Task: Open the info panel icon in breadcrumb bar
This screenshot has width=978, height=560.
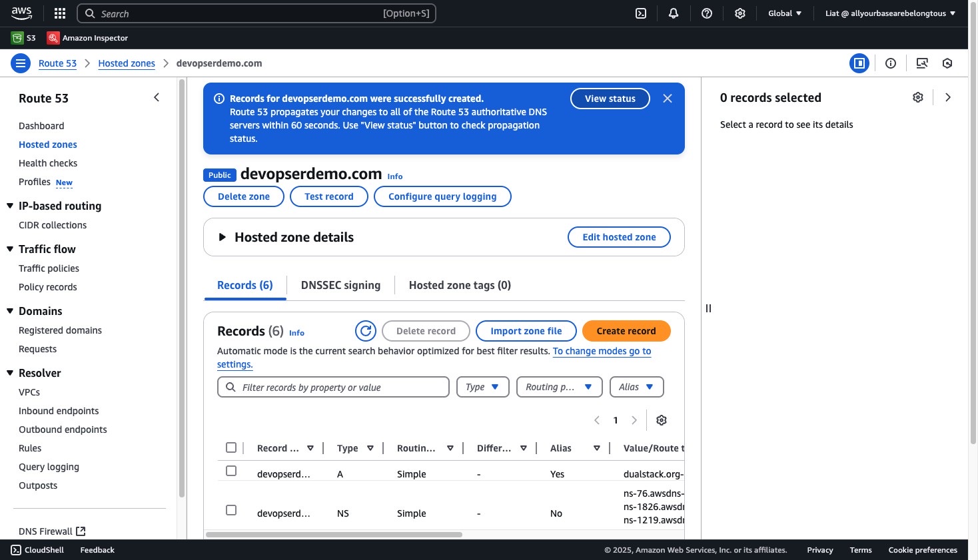Action: [x=891, y=63]
